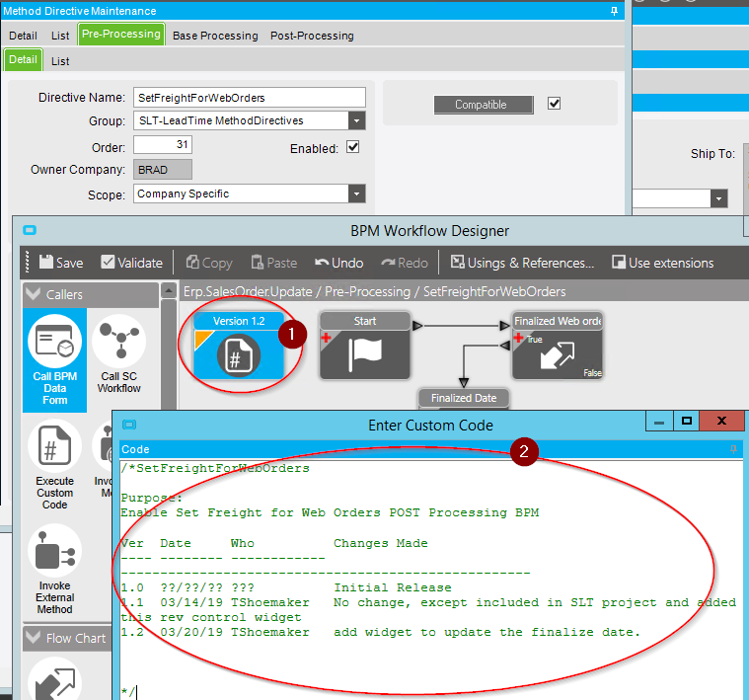Viewport: 749px width, 700px height.
Task: Close the Enter Custom Code window
Action: (x=721, y=422)
